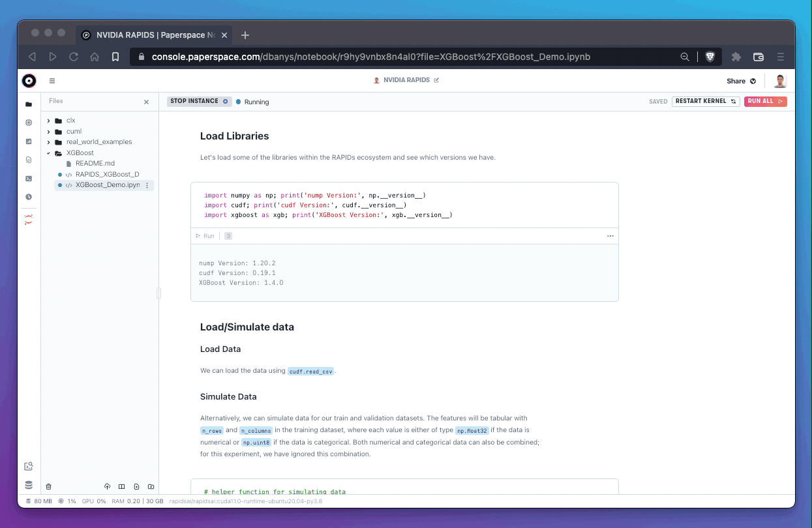Image resolution: width=812 pixels, height=528 pixels.
Task: Click the Jupyter logo icon in sidebar
Action: point(29,220)
